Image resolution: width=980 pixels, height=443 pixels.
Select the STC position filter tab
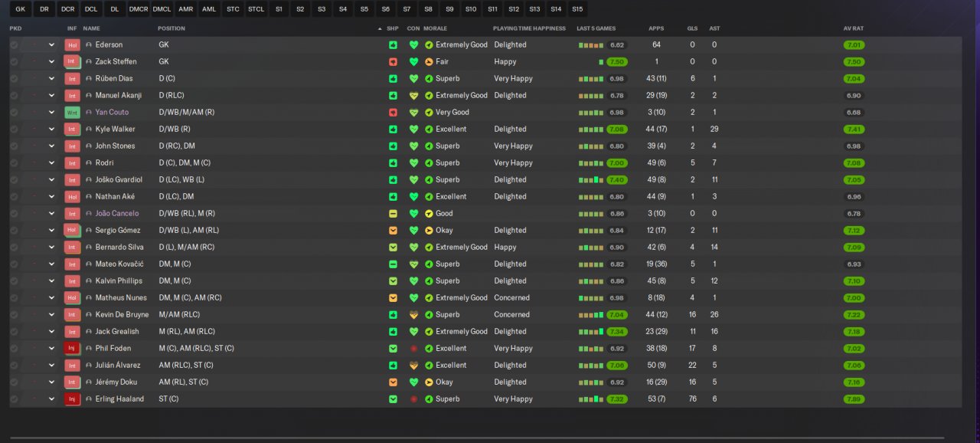point(233,9)
